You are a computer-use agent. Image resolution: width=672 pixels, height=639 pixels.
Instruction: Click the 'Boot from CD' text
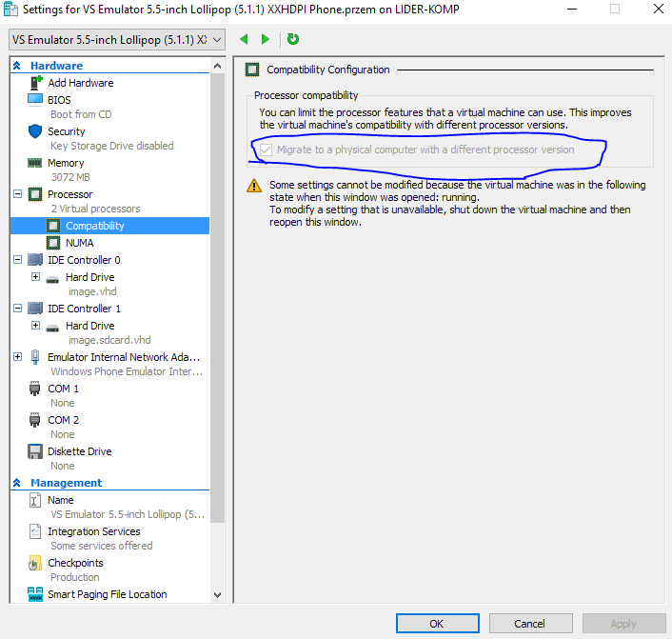pyautogui.click(x=81, y=114)
